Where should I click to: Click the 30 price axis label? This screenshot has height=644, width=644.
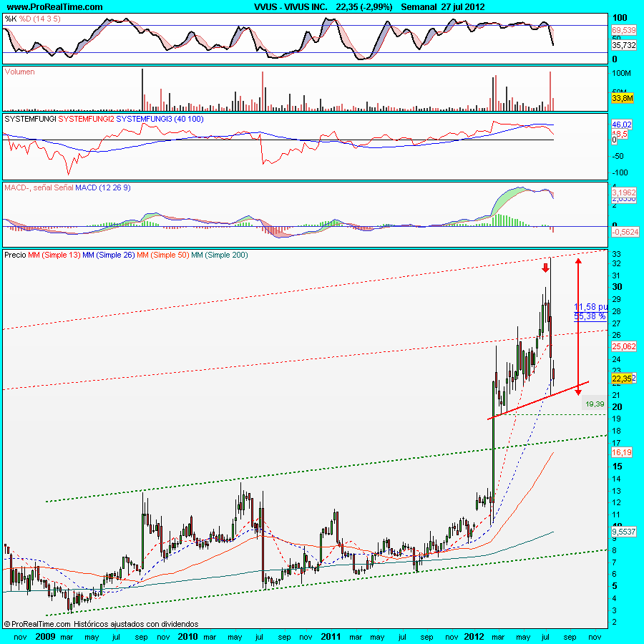pos(617,287)
